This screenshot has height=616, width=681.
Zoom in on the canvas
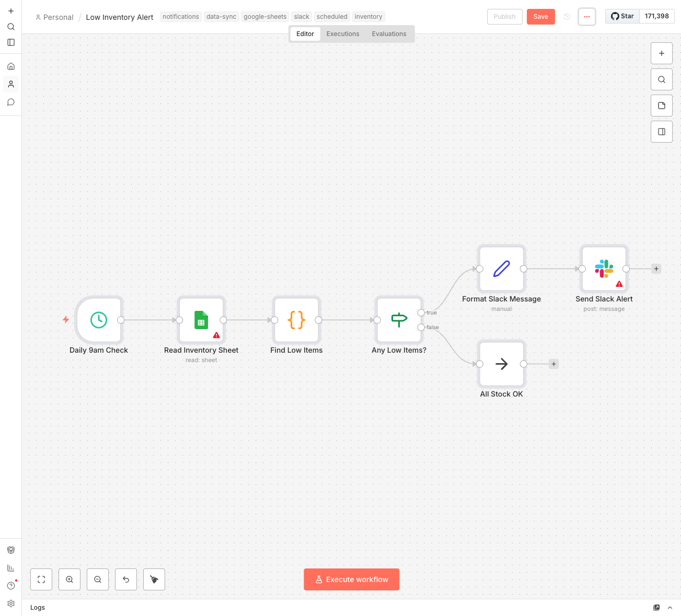pos(70,579)
